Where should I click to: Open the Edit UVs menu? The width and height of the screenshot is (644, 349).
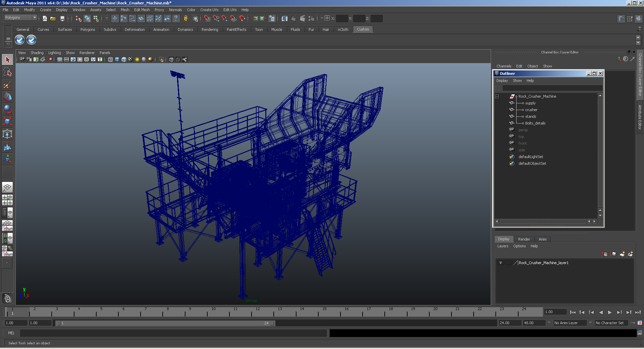(230, 10)
